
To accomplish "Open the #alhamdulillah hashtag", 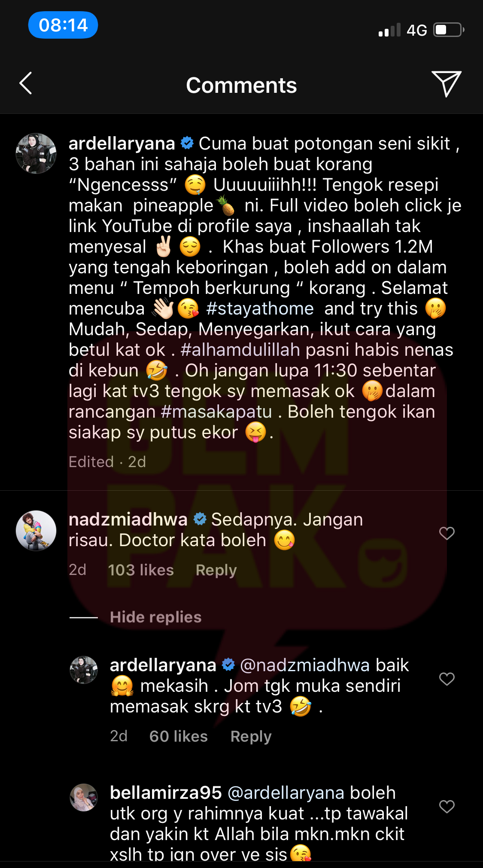I will point(240,350).
